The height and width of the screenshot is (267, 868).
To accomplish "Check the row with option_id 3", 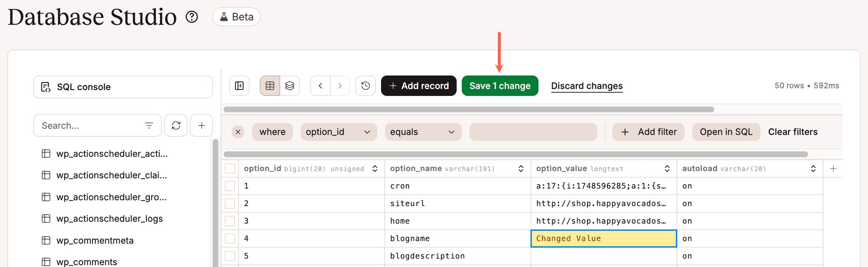I will [230, 221].
